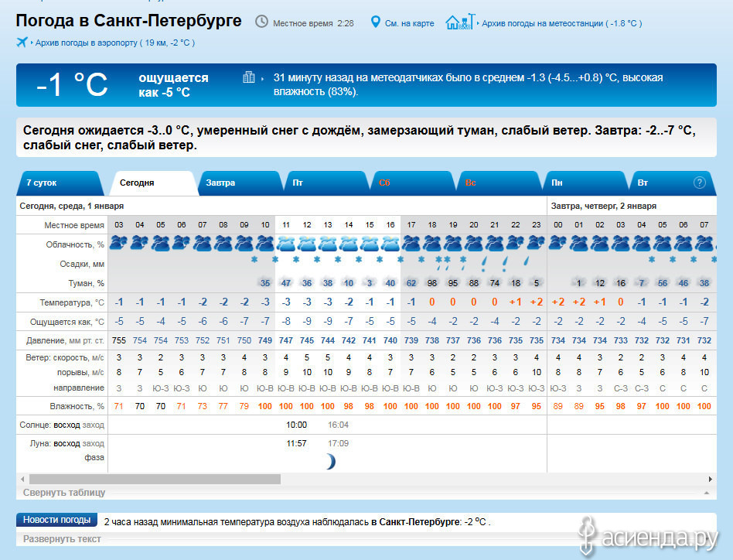Image resolution: width=733 pixels, height=560 pixels.
Task: Click the cloudiness icon for hour 21 today
Action: pos(495,244)
